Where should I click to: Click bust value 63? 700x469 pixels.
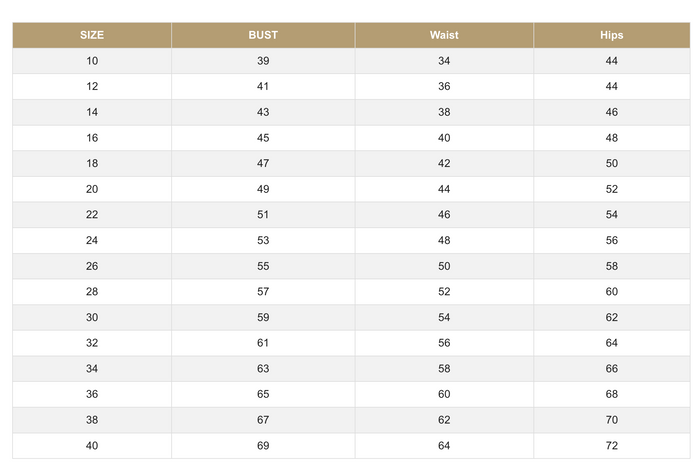[263, 369]
